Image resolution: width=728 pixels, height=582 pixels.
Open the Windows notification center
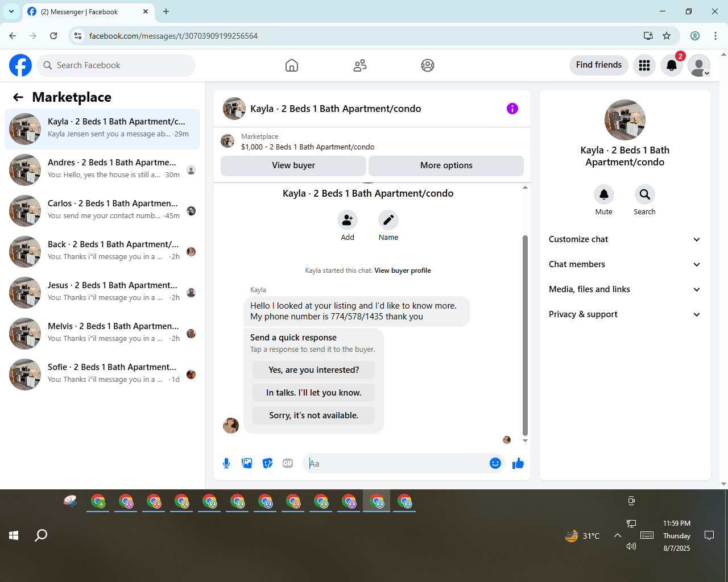click(709, 535)
